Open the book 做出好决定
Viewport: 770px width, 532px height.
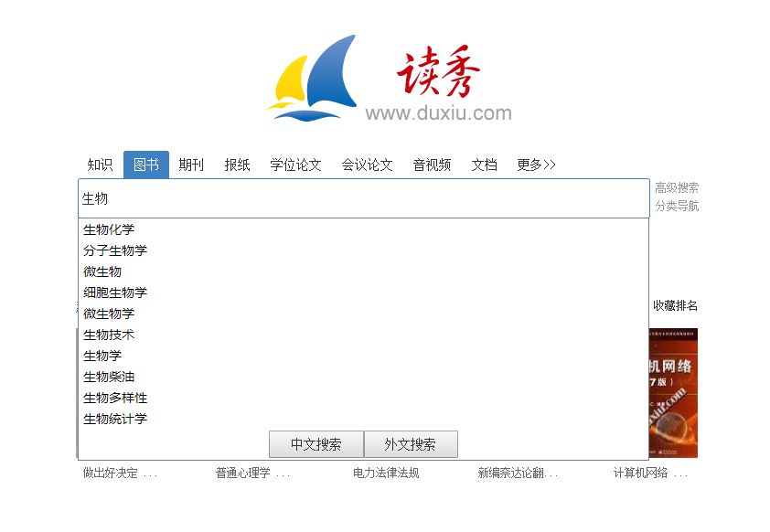[120, 473]
